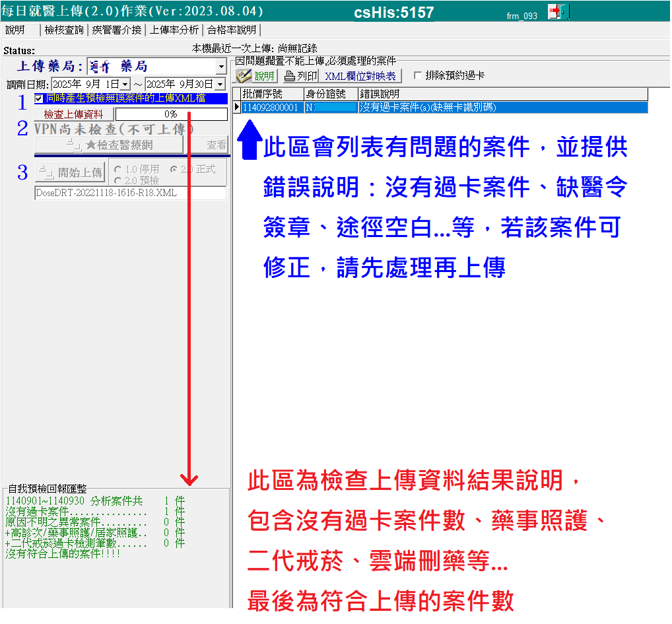Click the 列印 print button
This screenshot has height=624, width=672.
[300, 76]
